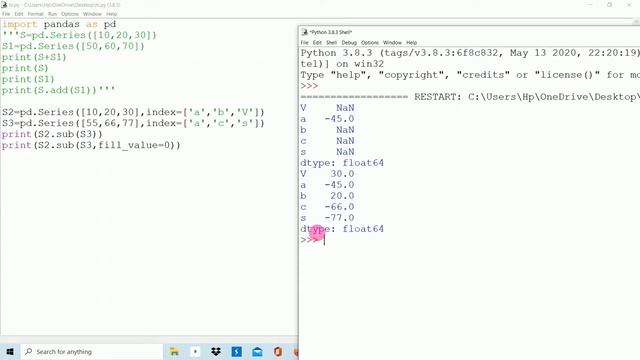Click the RESTART line in the shell
This screenshot has width=640, height=360.
(x=470, y=97)
